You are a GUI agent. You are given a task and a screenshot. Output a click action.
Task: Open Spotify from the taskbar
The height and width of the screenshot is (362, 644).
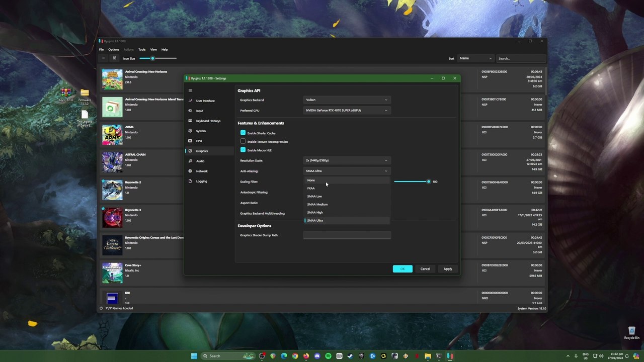coord(328,356)
